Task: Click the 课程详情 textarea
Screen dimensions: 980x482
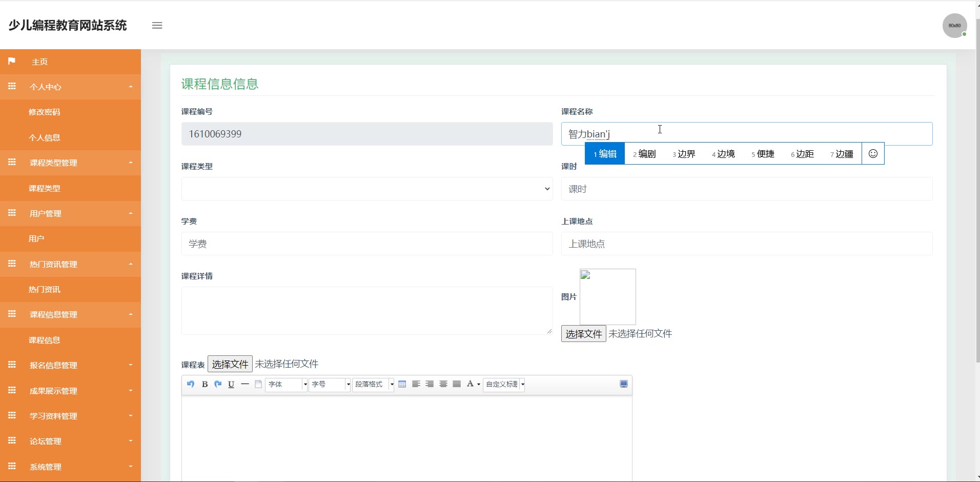Action: (x=367, y=311)
